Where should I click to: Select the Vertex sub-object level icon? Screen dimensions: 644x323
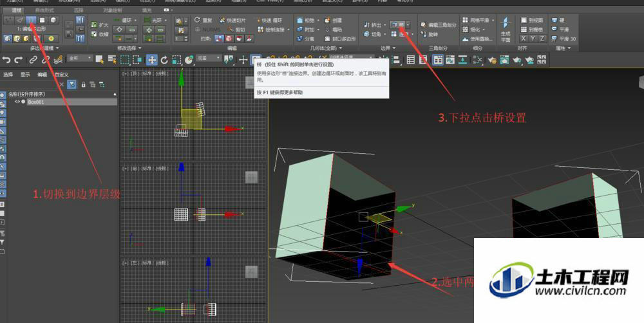tap(9, 20)
